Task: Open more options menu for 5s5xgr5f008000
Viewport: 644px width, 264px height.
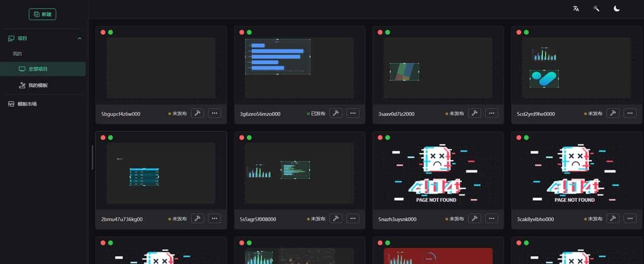Action: [x=353, y=218]
